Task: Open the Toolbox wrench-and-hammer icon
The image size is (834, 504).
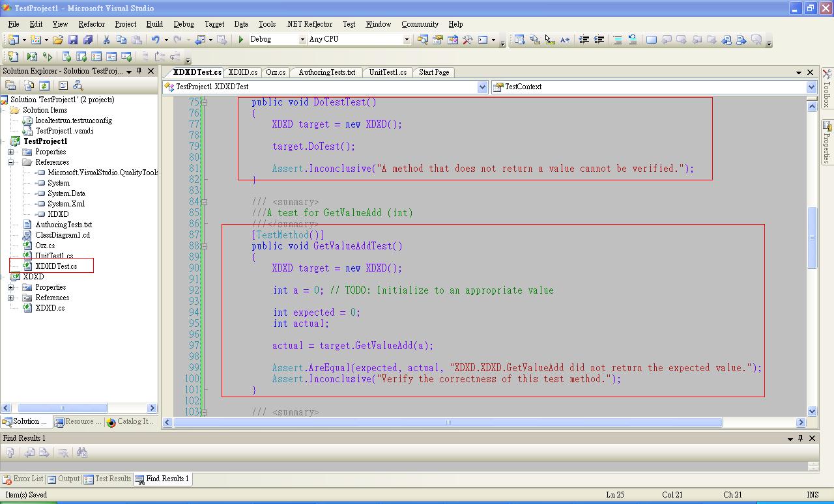Action: (x=468, y=40)
